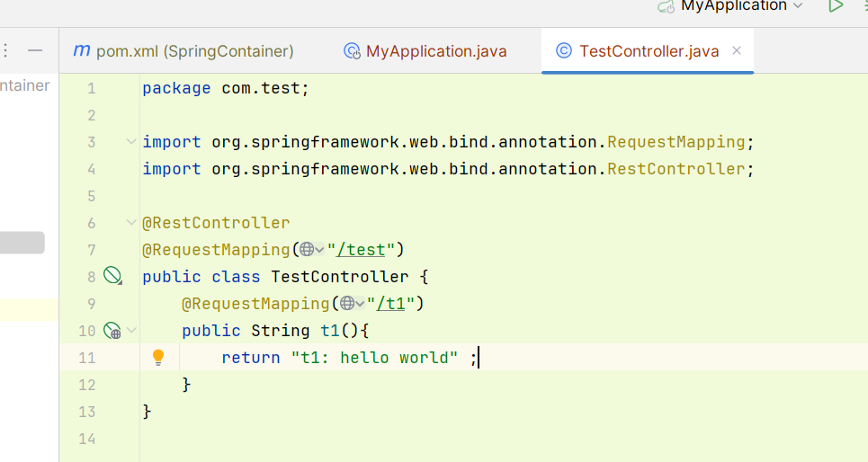Click the green Run button

pos(836,6)
